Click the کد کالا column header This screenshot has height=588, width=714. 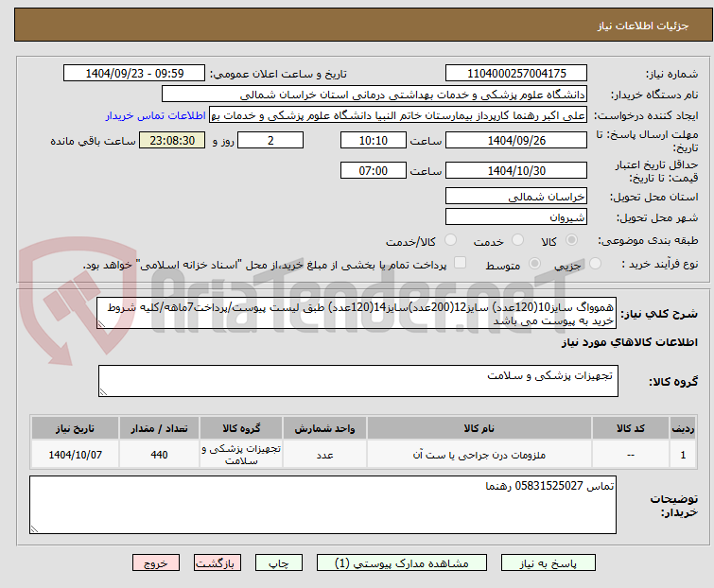[x=631, y=428]
